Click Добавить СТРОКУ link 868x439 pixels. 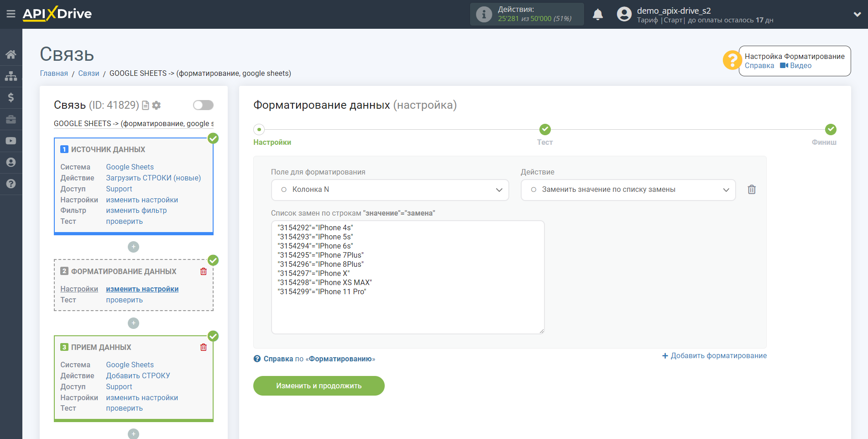pos(138,376)
